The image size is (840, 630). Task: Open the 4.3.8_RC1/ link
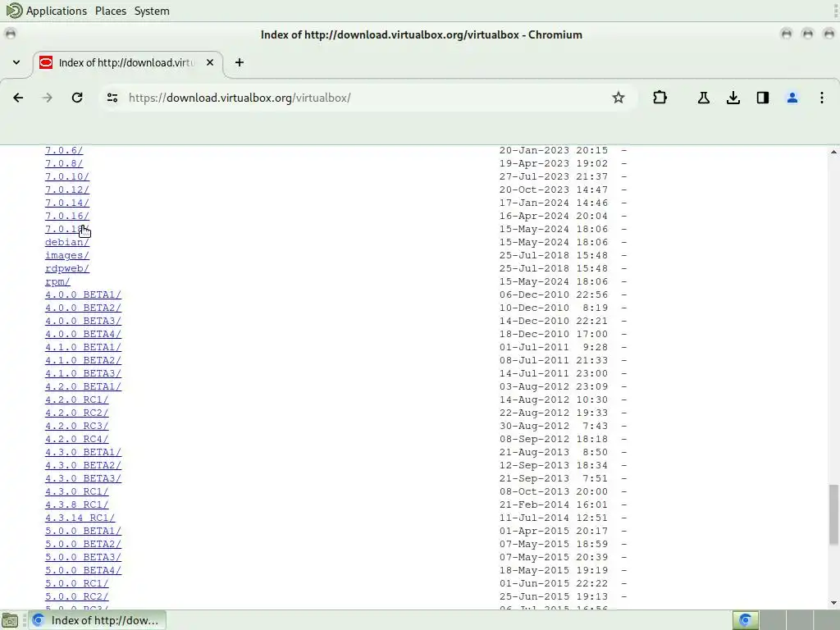(76, 504)
